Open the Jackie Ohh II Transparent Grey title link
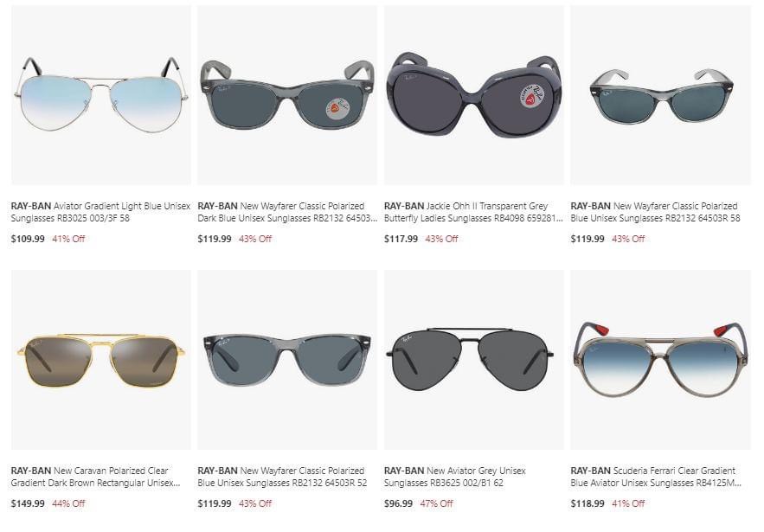 473,212
